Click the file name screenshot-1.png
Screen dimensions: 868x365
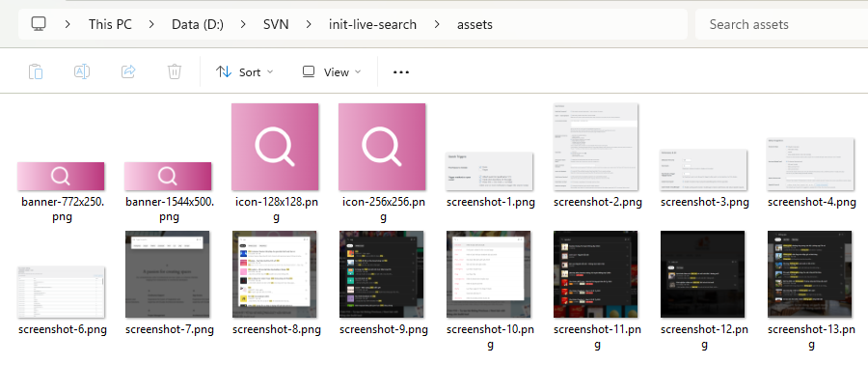(x=491, y=202)
